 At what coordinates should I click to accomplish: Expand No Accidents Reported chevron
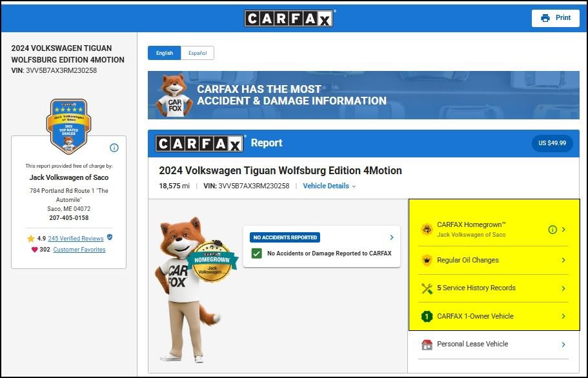pos(392,237)
